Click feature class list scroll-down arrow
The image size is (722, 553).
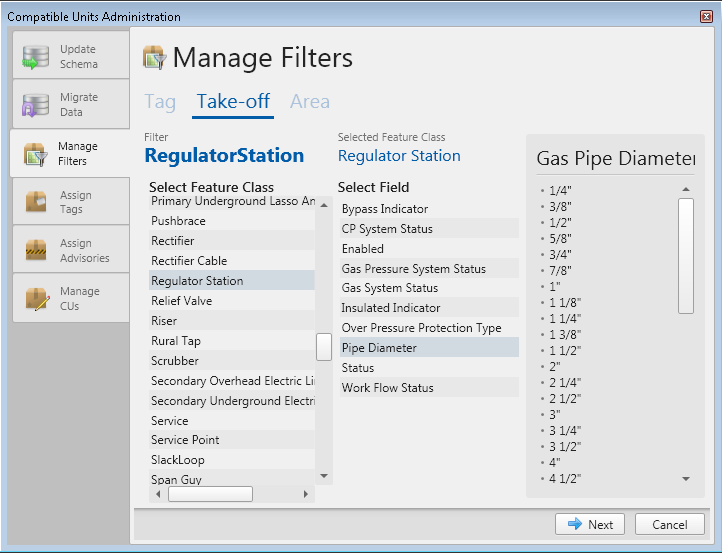(x=323, y=475)
